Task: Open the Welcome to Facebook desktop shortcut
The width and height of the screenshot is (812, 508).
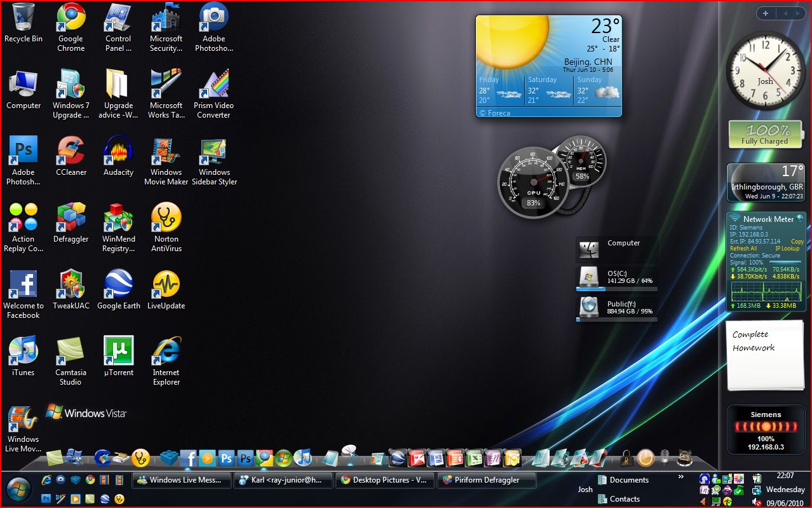Action: tap(24, 294)
